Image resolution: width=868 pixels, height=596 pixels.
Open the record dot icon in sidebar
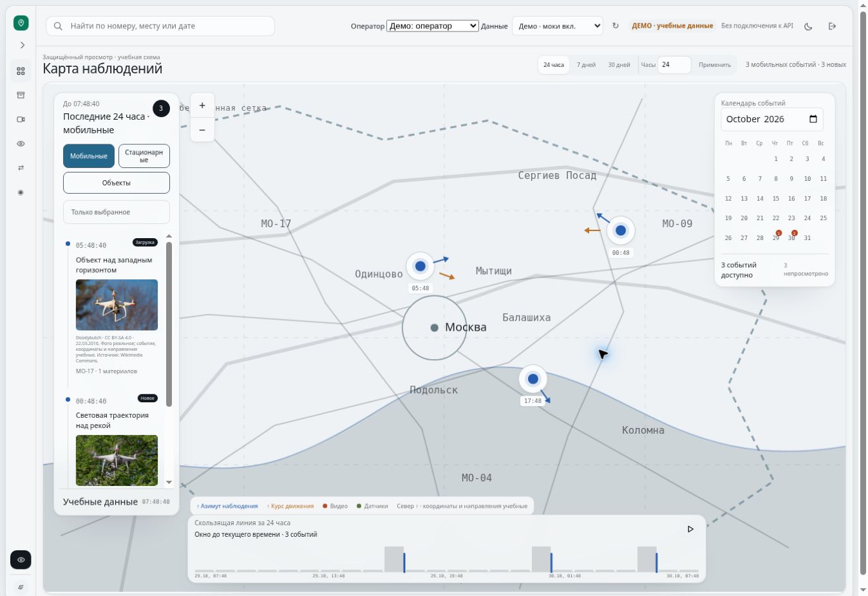point(21,192)
